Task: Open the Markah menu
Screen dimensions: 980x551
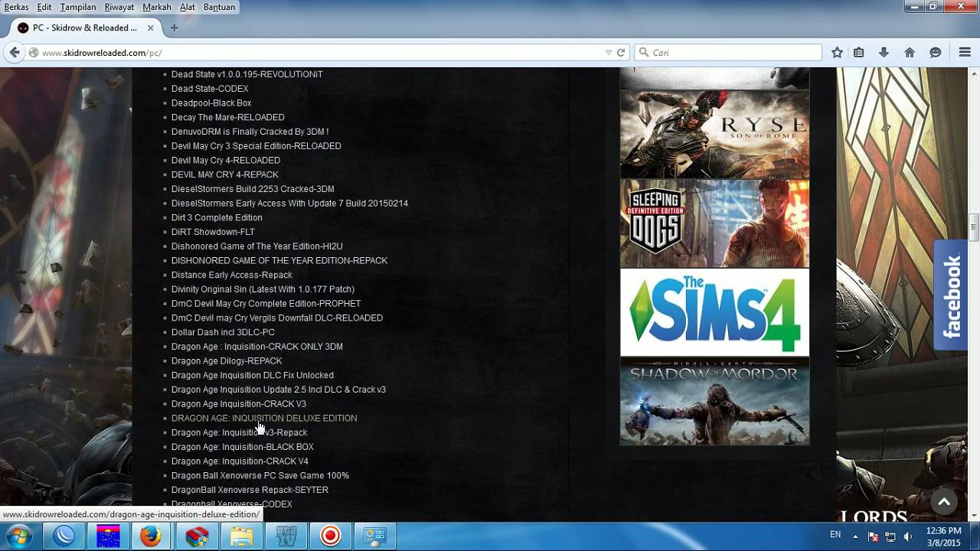Action: tap(157, 7)
